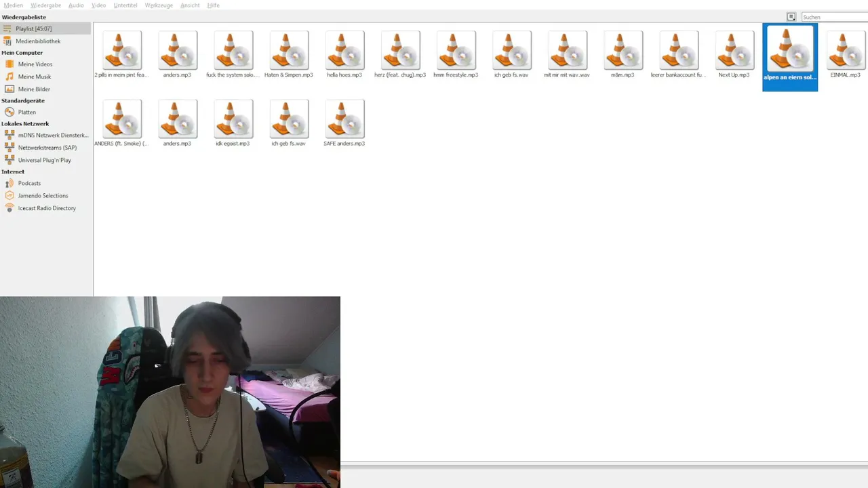This screenshot has width=868, height=488.
Task: Click the Universal Plug'n'Play network icon
Action: [9, 160]
